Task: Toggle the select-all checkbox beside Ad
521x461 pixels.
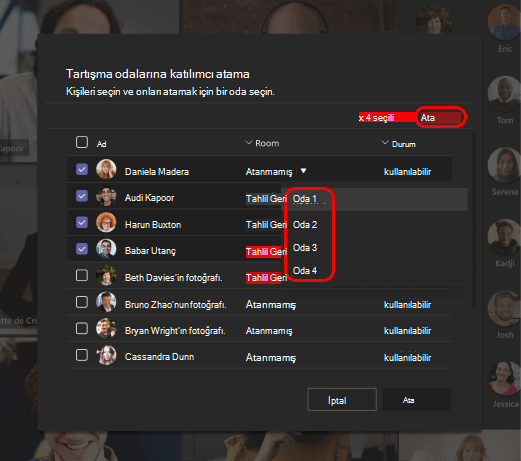Action: [x=82, y=142]
